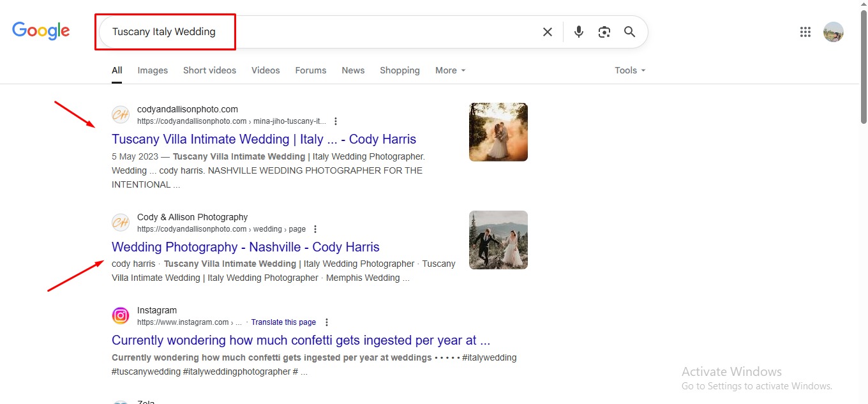Open Wedding Photography - Nashville result link
868x404 pixels.
point(245,247)
